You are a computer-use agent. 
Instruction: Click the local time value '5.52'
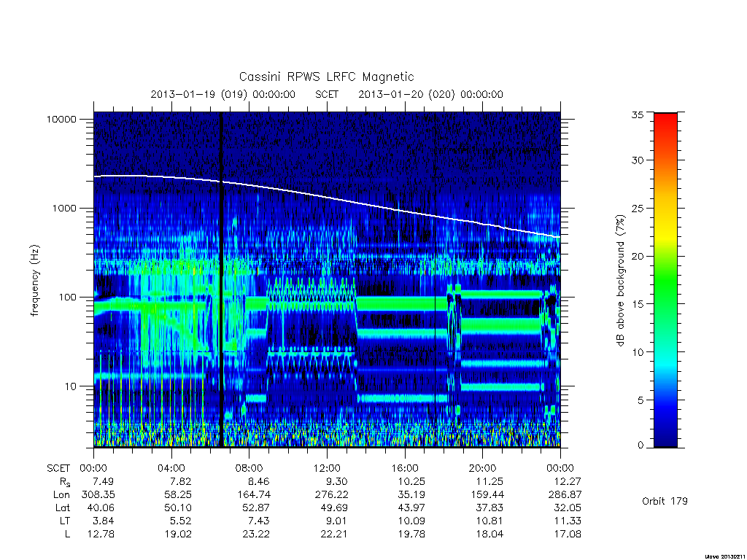click(x=181, y=521)
